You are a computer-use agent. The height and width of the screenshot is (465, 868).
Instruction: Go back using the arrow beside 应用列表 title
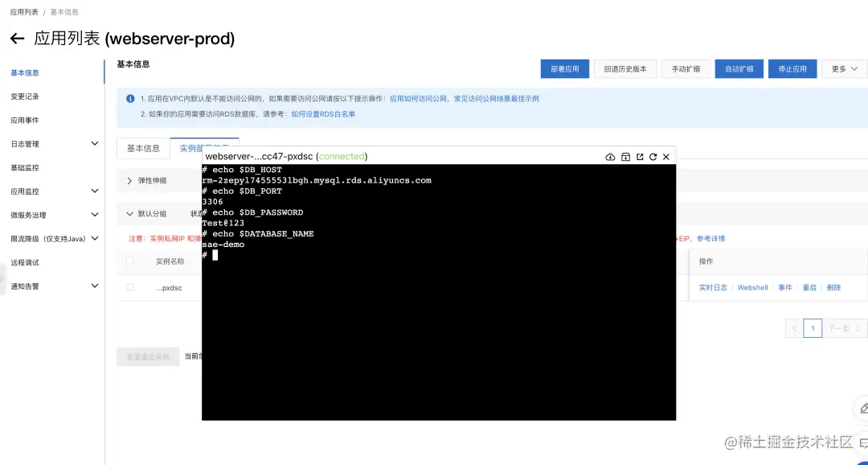(17, 39)
